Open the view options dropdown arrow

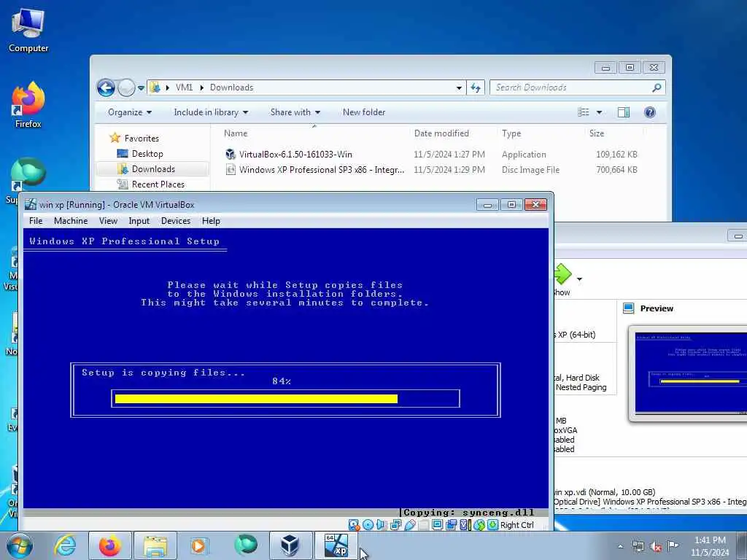[600, 112]
